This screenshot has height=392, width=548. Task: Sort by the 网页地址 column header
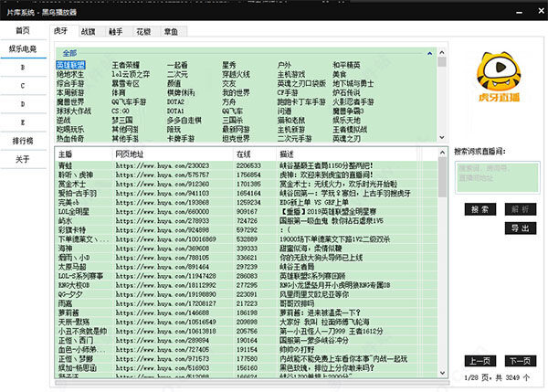[x=173, y=154]
